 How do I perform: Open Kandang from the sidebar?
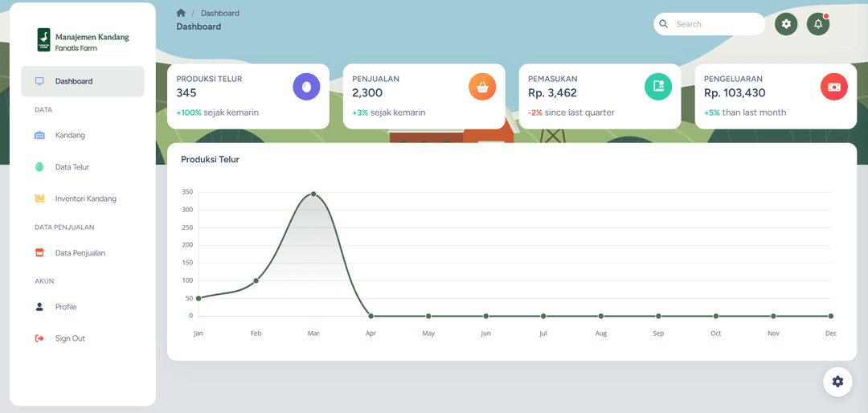coord(70,135)
